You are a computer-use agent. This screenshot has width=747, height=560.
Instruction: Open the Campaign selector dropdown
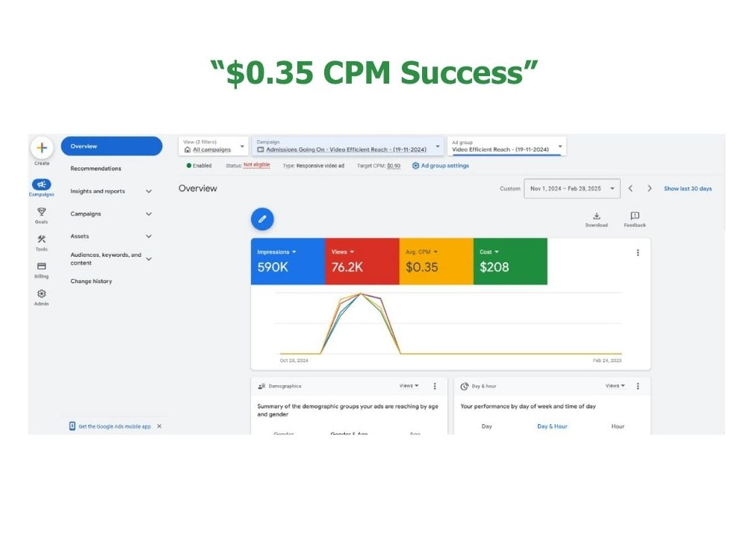(x=348, y=146)
